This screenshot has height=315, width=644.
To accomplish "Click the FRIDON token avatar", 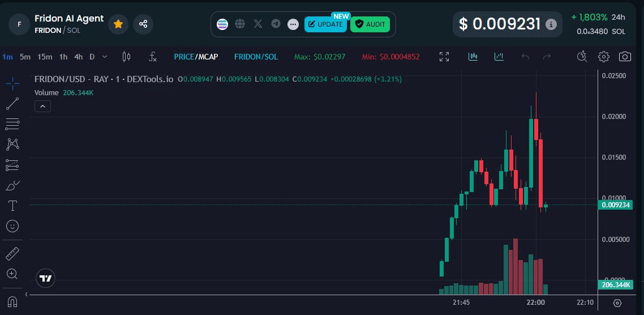I will pyautogui.click(x=19, y=24).
